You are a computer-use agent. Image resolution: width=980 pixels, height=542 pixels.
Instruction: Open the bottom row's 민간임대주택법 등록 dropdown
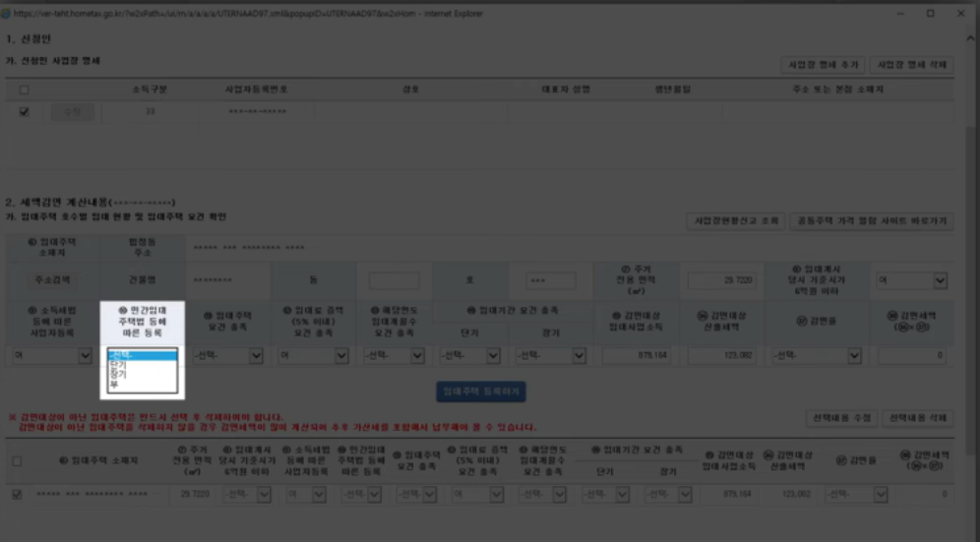click(x=361, y=494)
